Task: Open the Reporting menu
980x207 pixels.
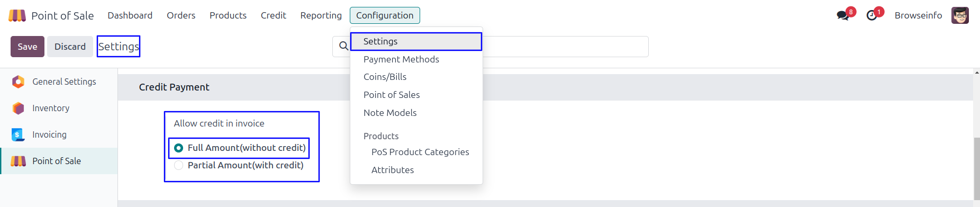Action: pos(321,15)
